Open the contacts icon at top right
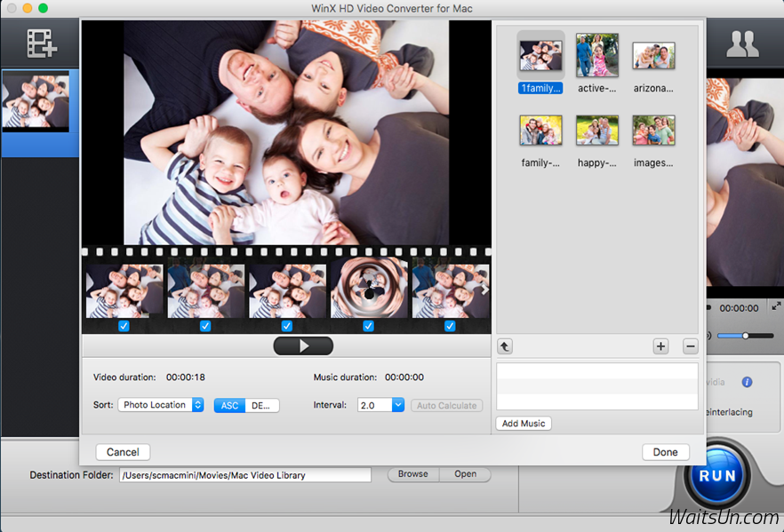 [x=743, y=43]
